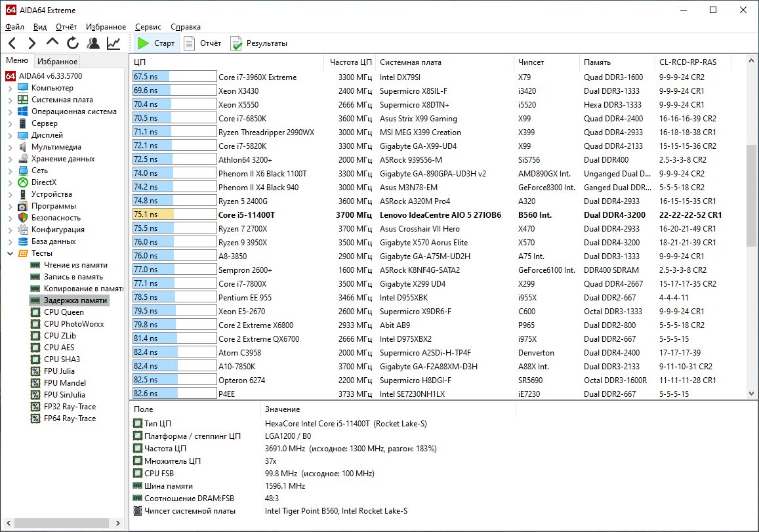Open user profile icon in toolbar
759x532 pixels.
[93, 43]
